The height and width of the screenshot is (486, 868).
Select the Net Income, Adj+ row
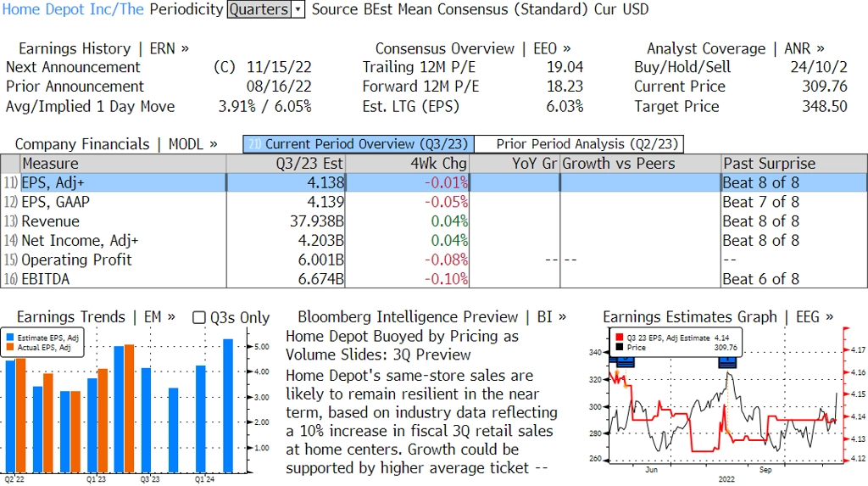tap(434, 241)
